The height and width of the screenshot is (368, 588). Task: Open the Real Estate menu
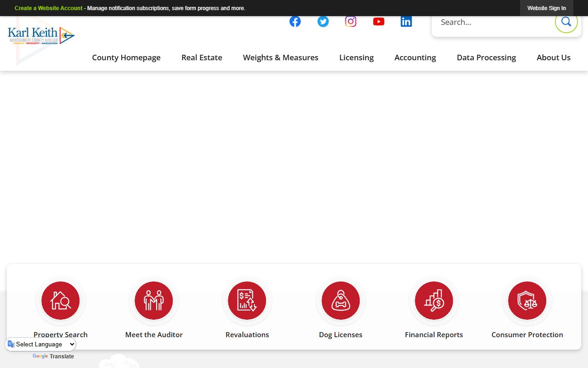point(202,57)
